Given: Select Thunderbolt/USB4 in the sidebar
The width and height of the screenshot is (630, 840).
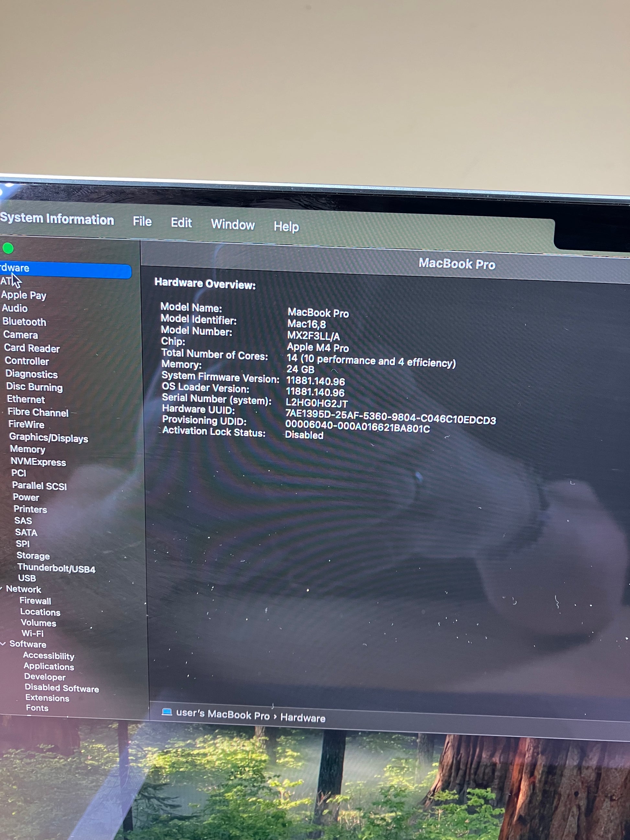Looking at the screenshot, I should pyautogui.click(x=56, y=568).
